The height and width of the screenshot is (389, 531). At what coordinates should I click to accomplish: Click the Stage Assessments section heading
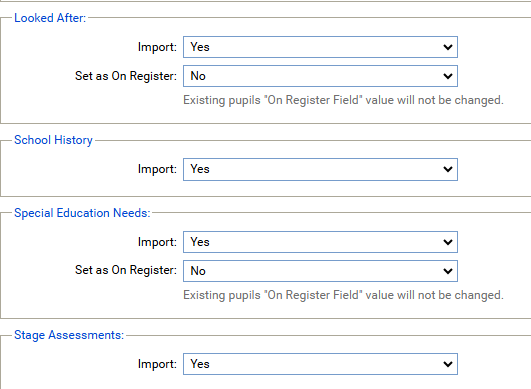69,335
